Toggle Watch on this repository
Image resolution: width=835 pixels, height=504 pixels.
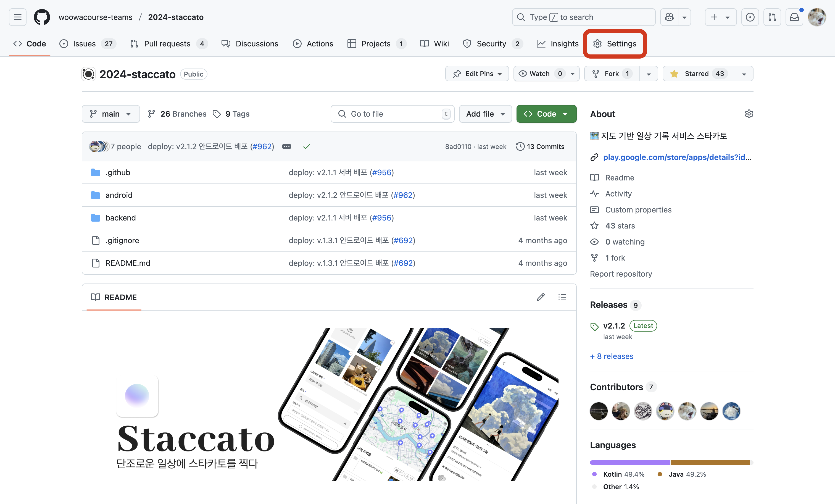(539, 73)
